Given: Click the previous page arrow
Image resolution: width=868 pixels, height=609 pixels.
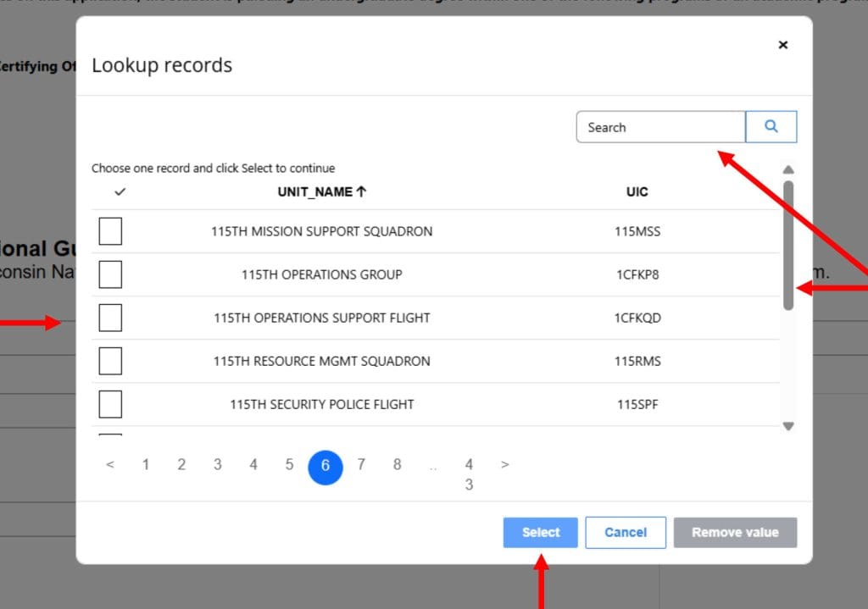Looking at the screenshot, I should [x=109, y=464].
